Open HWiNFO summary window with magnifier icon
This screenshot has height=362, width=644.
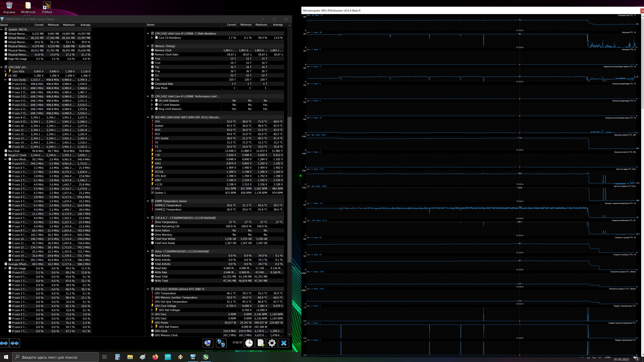(x=208, y=343)
